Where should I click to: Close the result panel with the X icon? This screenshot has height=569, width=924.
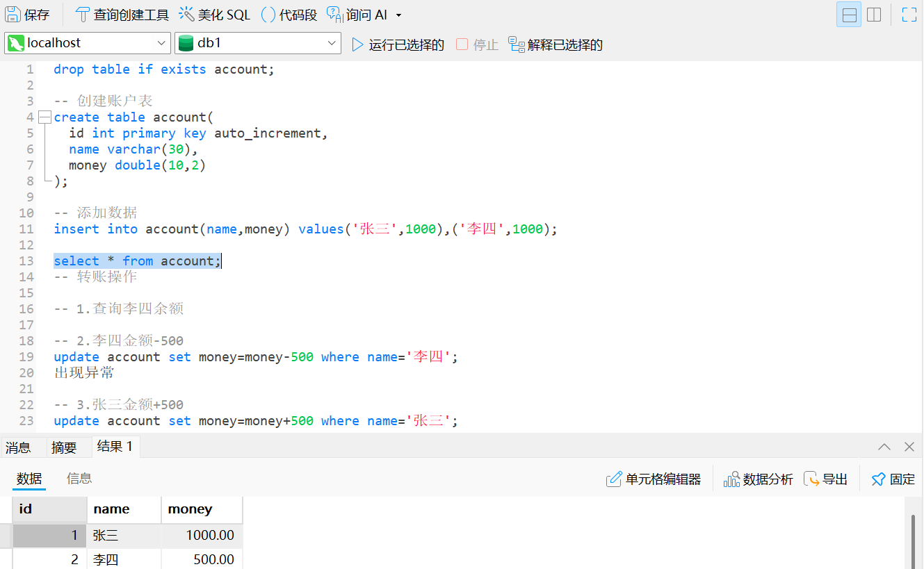(909, 447)
